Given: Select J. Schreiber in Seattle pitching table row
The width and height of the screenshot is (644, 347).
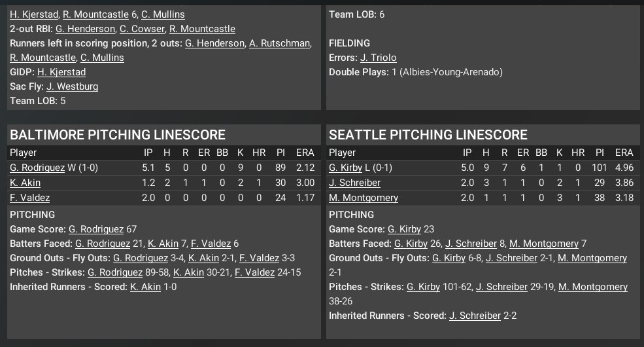Looking at the screenshot, I should 354,183.
